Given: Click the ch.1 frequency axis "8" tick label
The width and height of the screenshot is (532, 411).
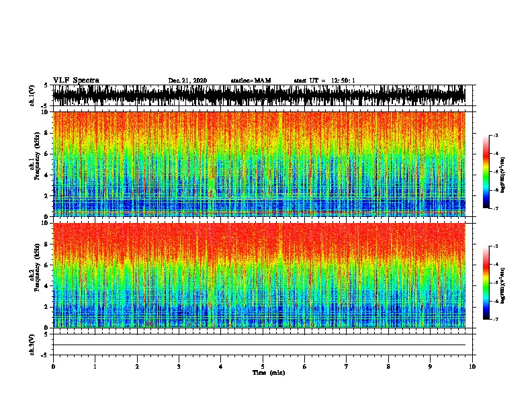Looking at the screenshot, I should point(48,133).
